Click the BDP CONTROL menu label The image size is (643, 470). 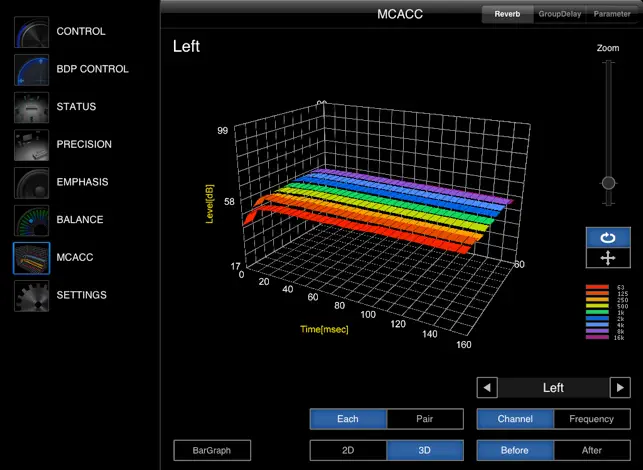92,69
